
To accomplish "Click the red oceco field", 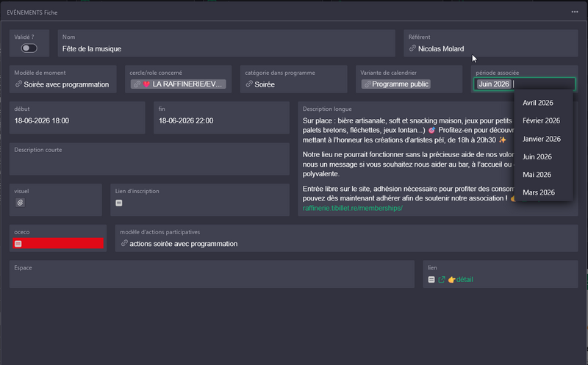I will tap(59, 243).
